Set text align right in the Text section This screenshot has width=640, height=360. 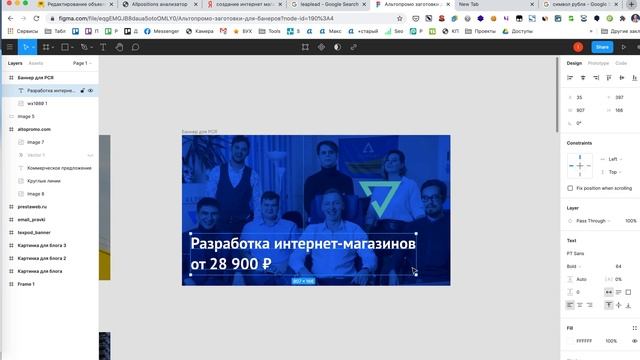[x=589, y=305]
